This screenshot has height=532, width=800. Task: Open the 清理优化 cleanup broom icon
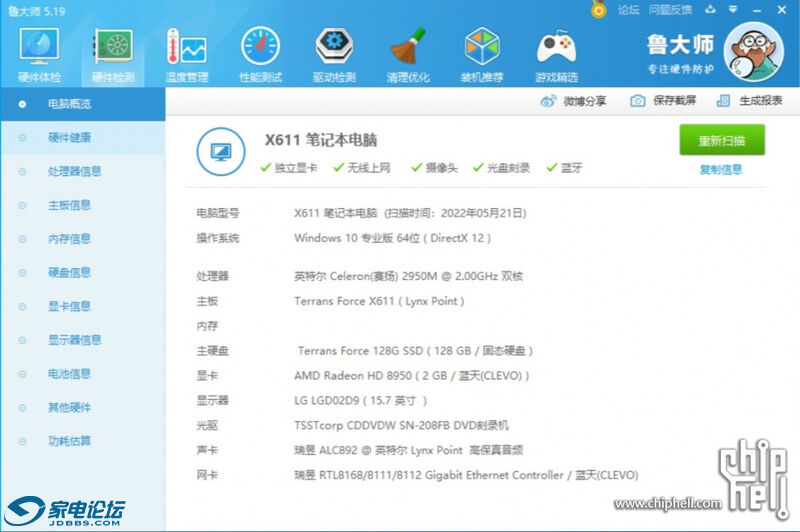tap(408, 46)
